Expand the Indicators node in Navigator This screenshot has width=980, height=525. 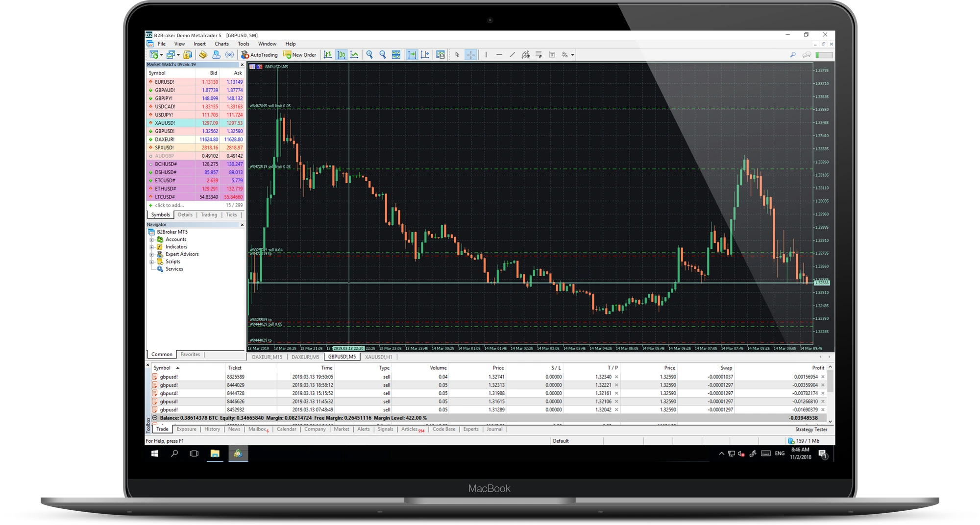click(151, 247)
